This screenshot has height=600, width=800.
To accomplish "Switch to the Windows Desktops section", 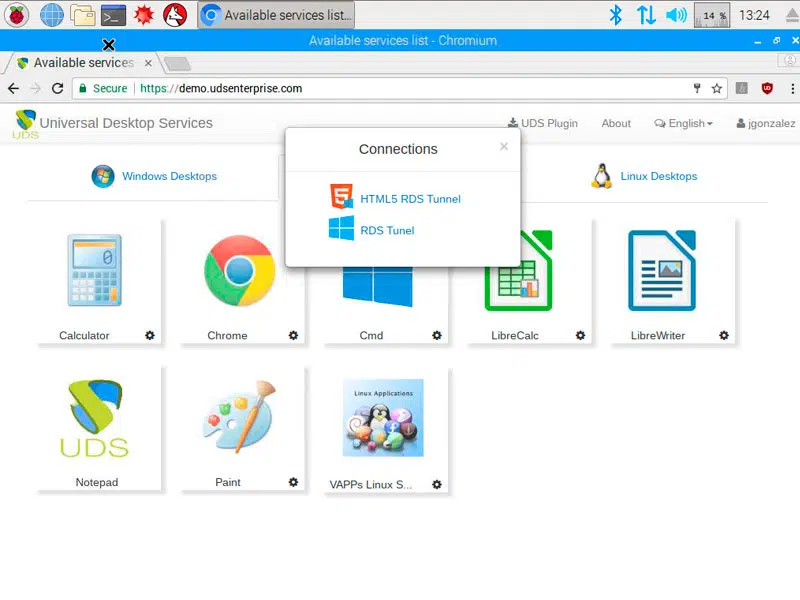I will [x=154, y=176].
